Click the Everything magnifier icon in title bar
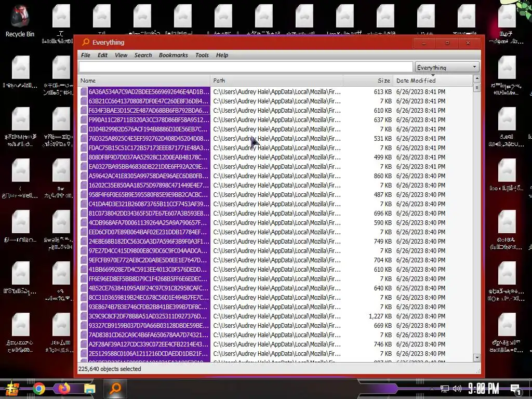Image resolution: width=532 pixels, height=399 pixels. pos(86,42)
